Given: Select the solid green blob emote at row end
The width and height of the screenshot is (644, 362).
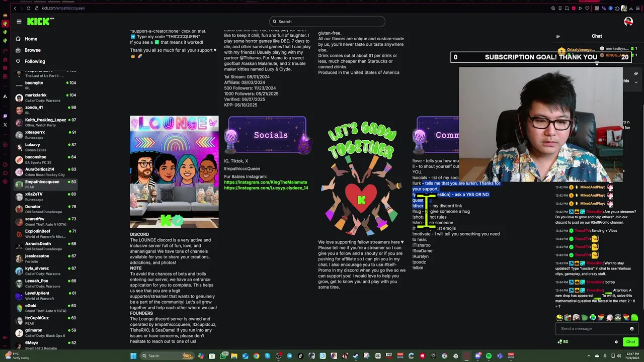Looking at the screenshot, I should (x=634, y=317).
